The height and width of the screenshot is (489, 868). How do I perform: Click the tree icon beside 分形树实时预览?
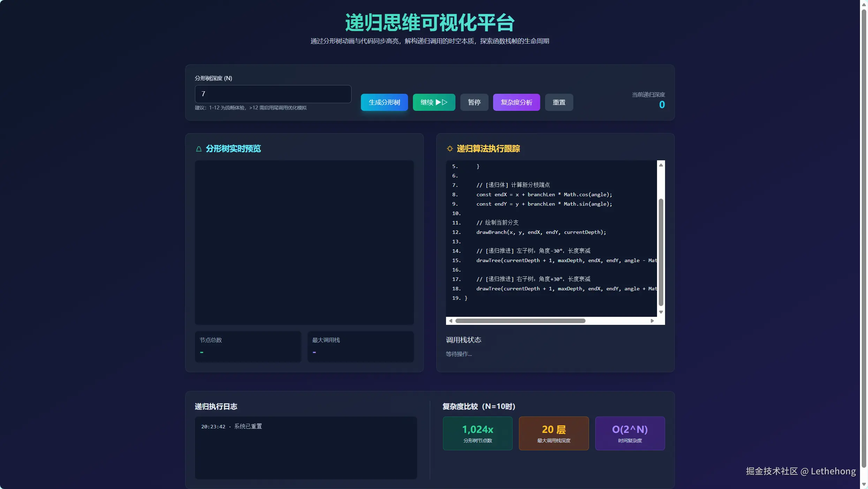(199, 149)
